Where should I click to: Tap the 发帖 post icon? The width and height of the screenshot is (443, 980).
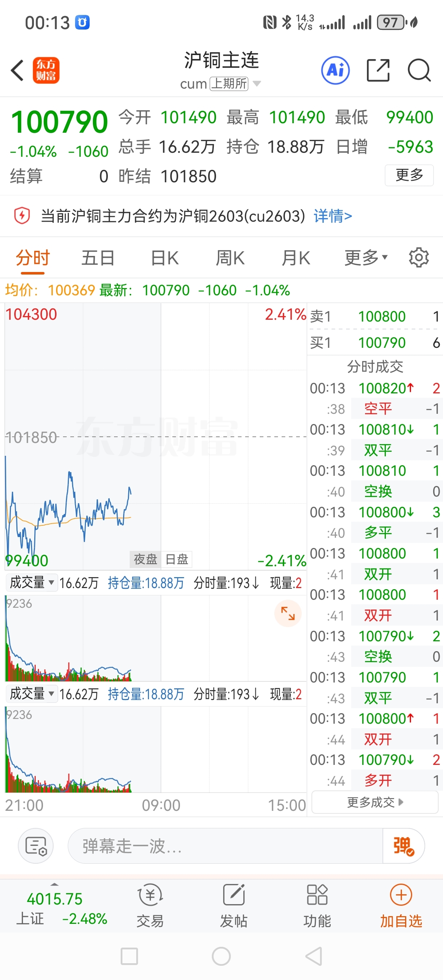pos(234,905)
